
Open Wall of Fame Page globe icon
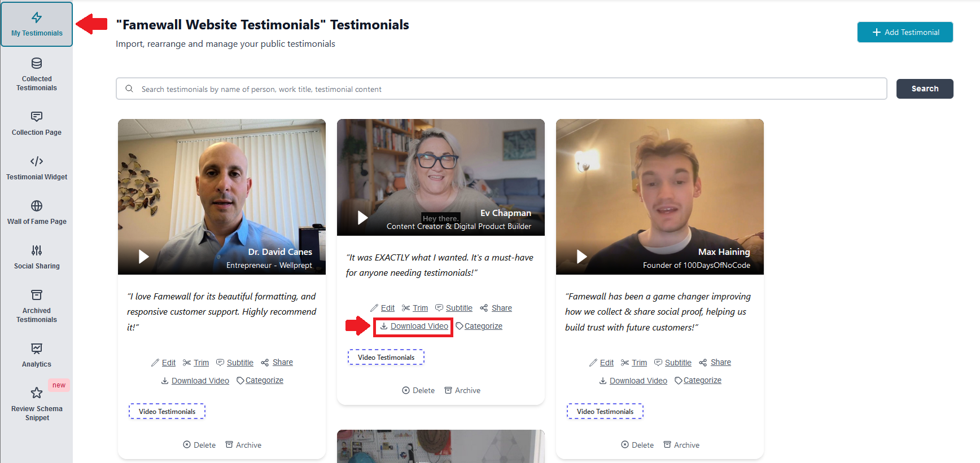(x=37, y=206)
